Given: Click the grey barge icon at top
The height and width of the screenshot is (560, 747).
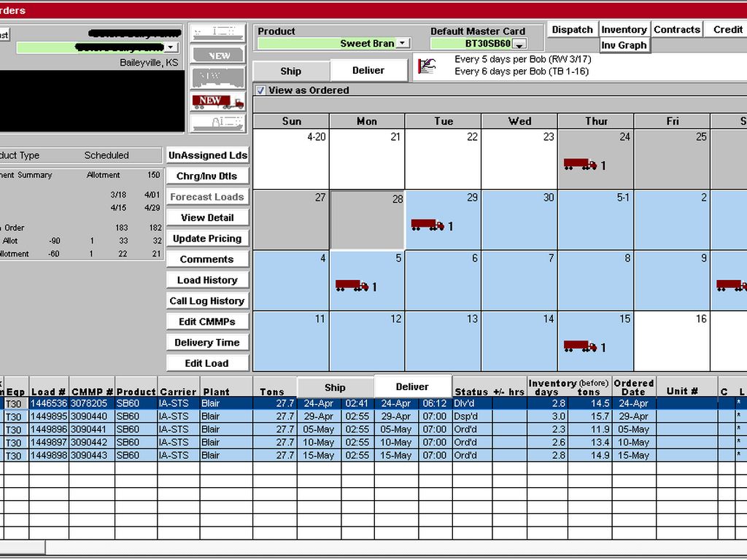Looking at the screenshot, I should click(217, 33).
